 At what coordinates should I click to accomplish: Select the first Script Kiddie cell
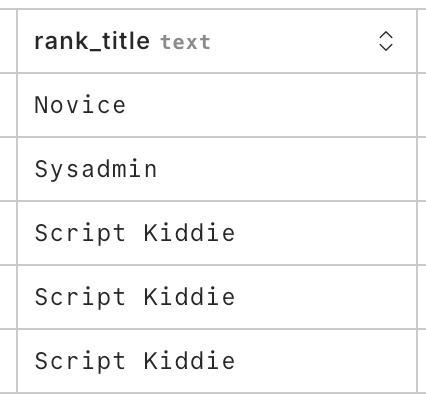click(217, 233)
